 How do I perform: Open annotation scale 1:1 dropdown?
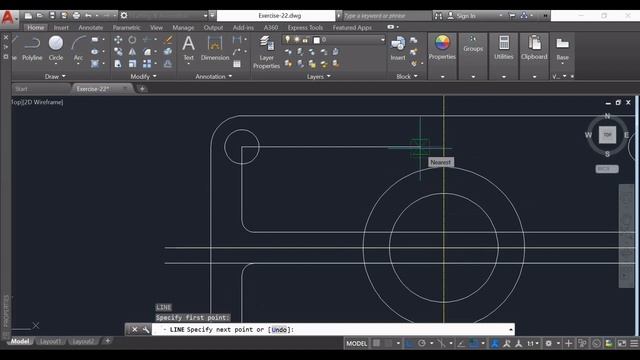coord(533,344)
